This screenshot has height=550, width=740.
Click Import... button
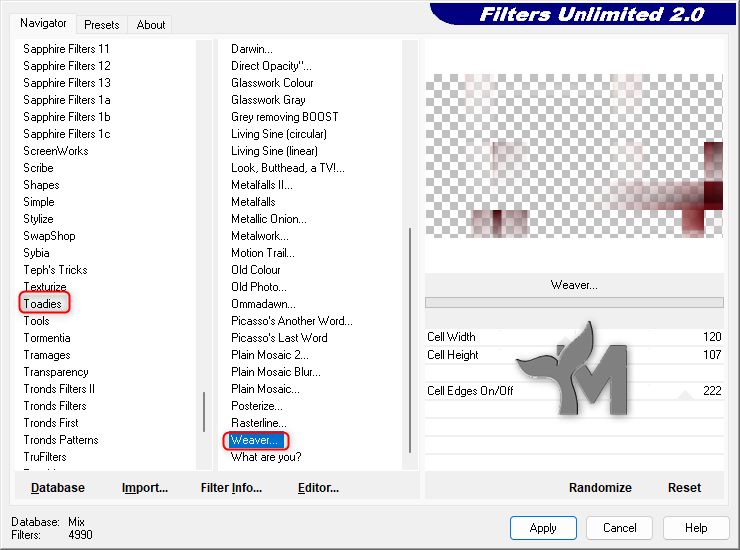click(x=144, y=487)
